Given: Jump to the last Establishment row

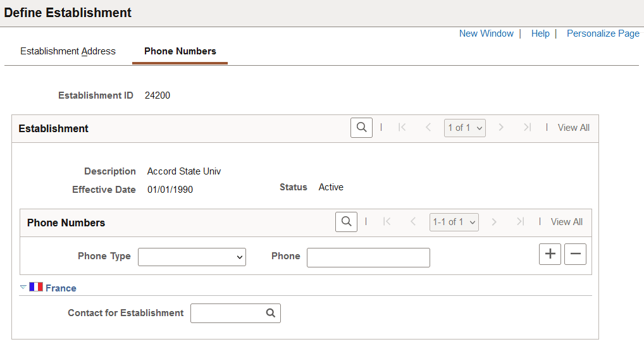Looking at the screenshot, I should pyautogui.click(x=527, y=128).
